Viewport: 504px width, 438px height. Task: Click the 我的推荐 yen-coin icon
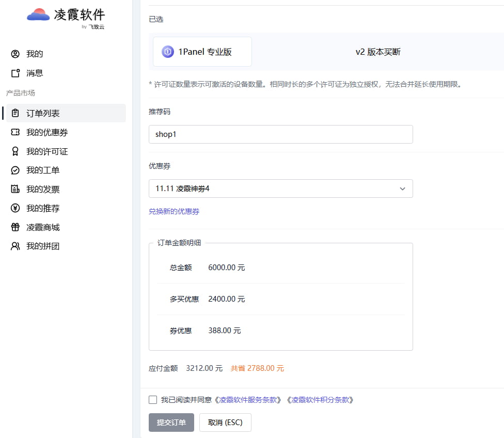[x=15, y=208]
